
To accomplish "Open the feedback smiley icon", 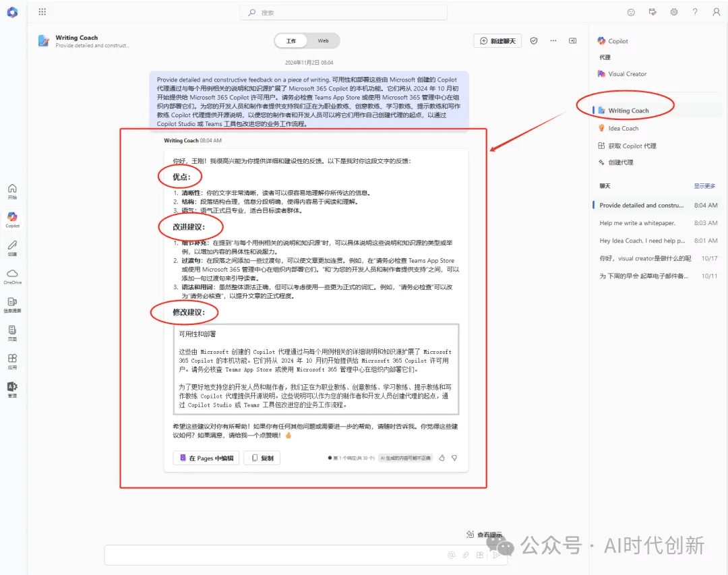I will (631, 13).
